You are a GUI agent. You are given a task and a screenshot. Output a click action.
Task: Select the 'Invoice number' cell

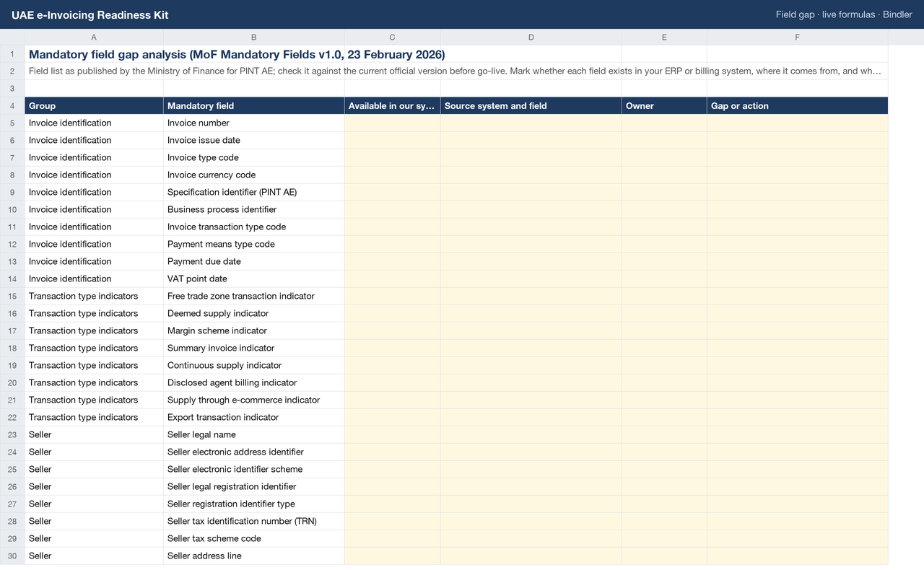pos(253,123)
